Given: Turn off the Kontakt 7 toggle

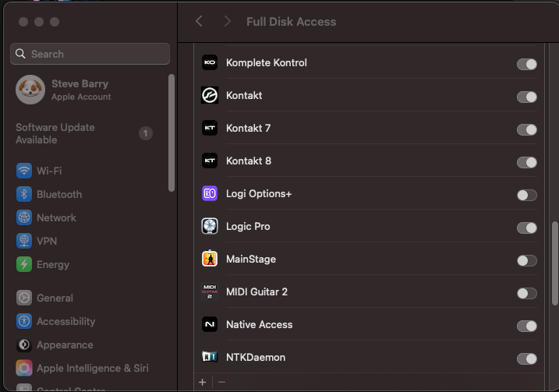Looking at the screenshot, I should 526,129.
